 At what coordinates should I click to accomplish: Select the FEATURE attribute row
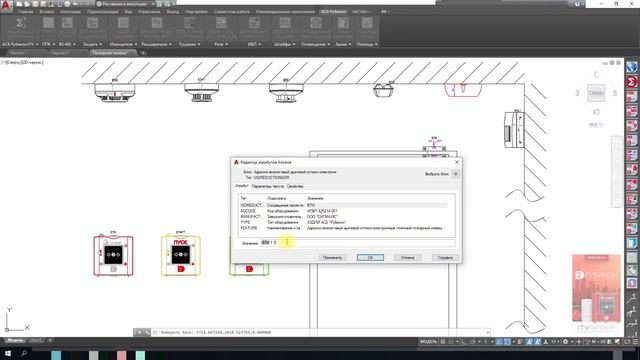343,228
